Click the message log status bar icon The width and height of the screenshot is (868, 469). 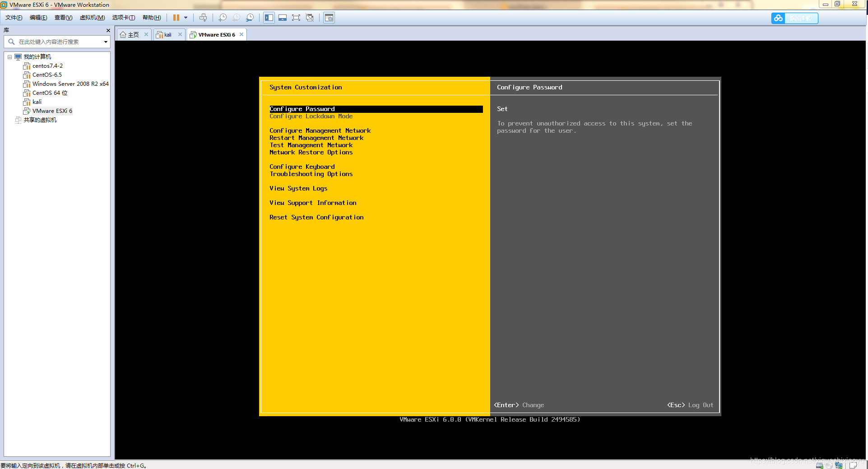[x=853, y=465]
